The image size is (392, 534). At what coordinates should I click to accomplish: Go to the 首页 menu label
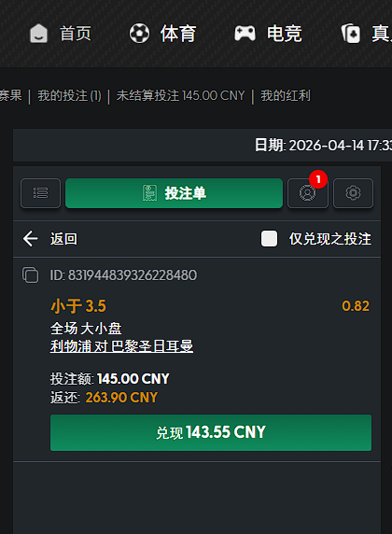click(x=76, y=34)
